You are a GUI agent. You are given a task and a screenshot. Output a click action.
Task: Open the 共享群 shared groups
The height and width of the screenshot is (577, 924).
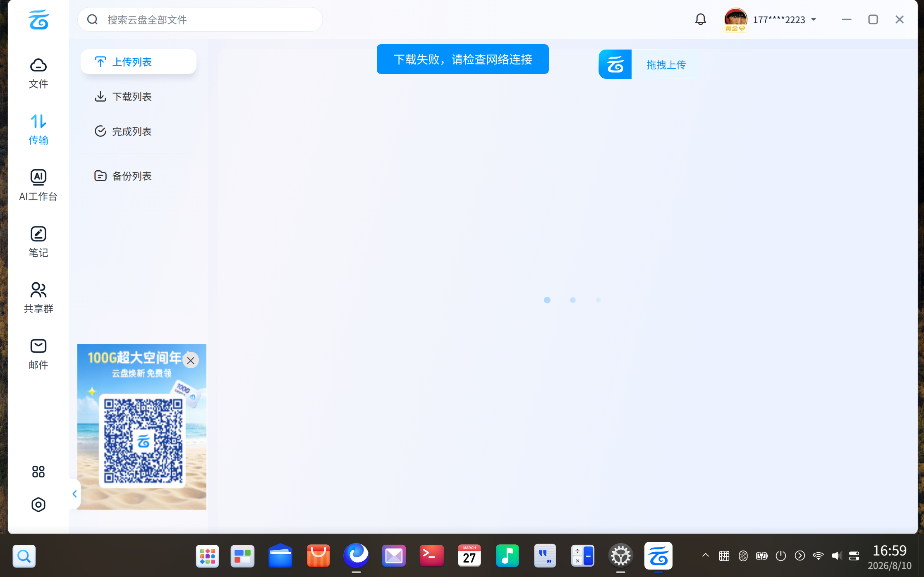tap(38, 298)
